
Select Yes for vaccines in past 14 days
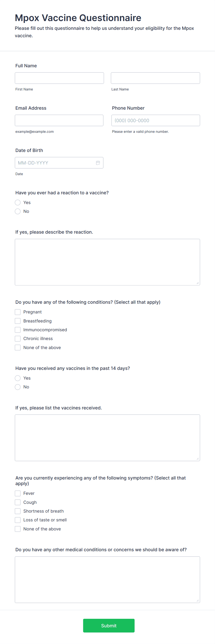[18, 378]
